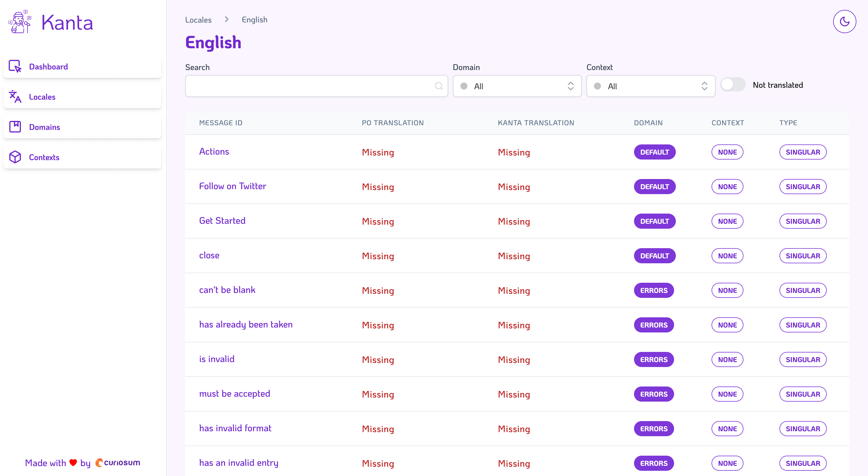
Task: Click the NONE badge in has invalid format row
Action: [727, 429]
